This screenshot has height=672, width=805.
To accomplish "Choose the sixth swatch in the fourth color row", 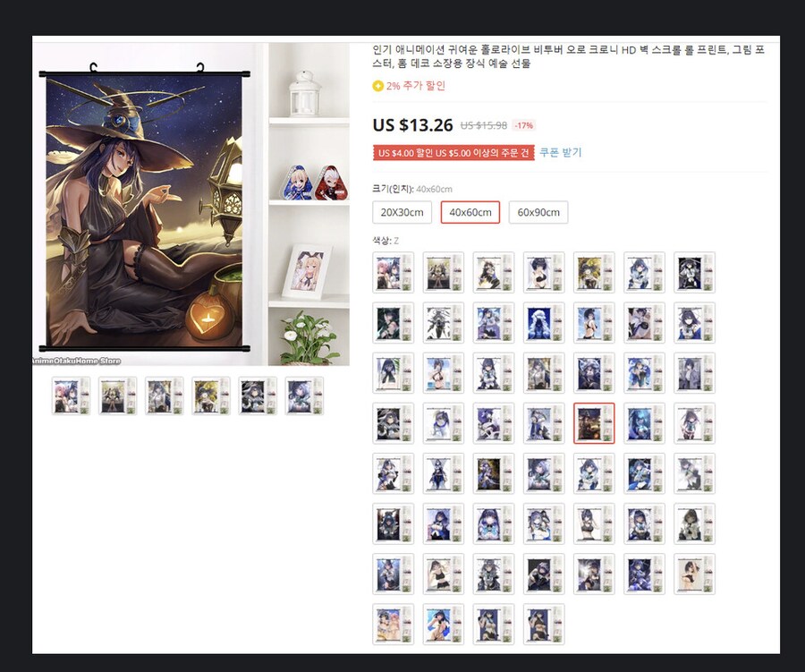I will coord(644,423).
